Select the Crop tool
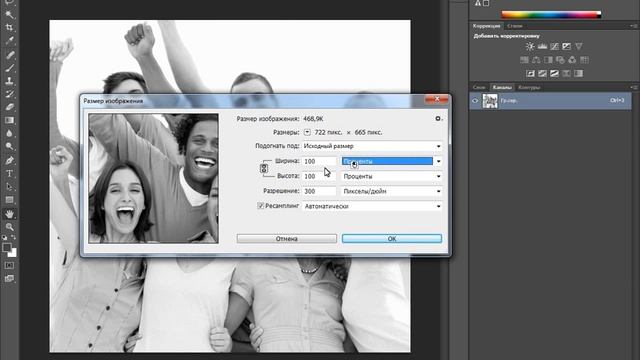 tap(9, 28)
